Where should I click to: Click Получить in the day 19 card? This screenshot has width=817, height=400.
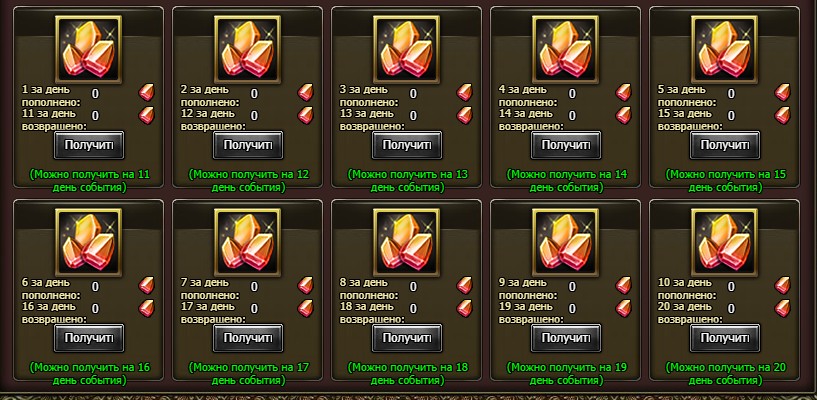[x=566, y=338]
